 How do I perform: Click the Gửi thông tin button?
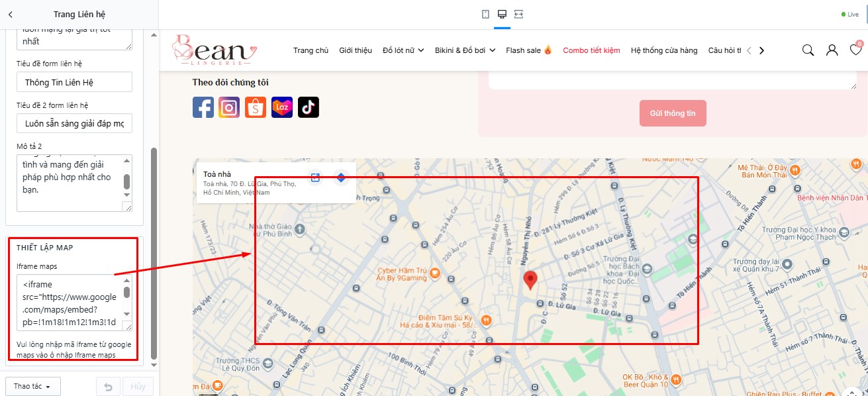coord(673,113)
